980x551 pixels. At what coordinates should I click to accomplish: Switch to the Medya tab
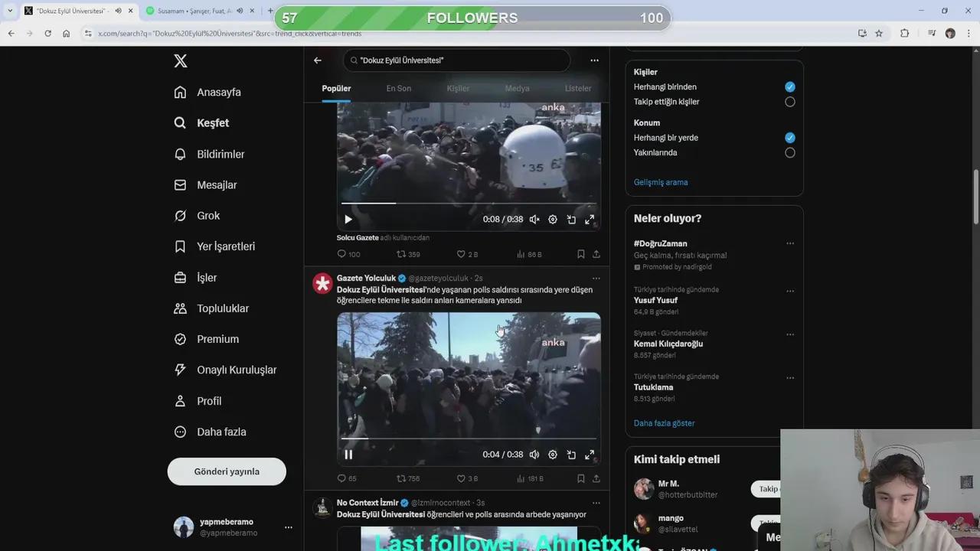(517, 88)
